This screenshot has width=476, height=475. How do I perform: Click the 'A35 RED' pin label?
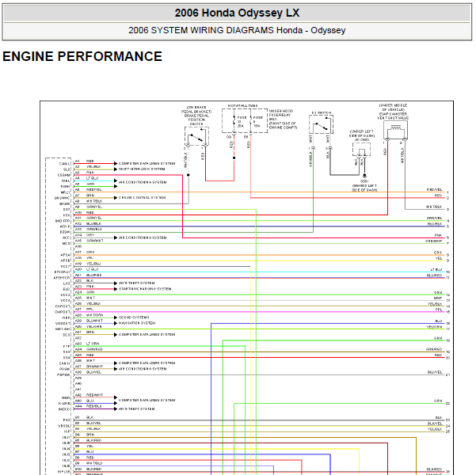pos(85,355)
